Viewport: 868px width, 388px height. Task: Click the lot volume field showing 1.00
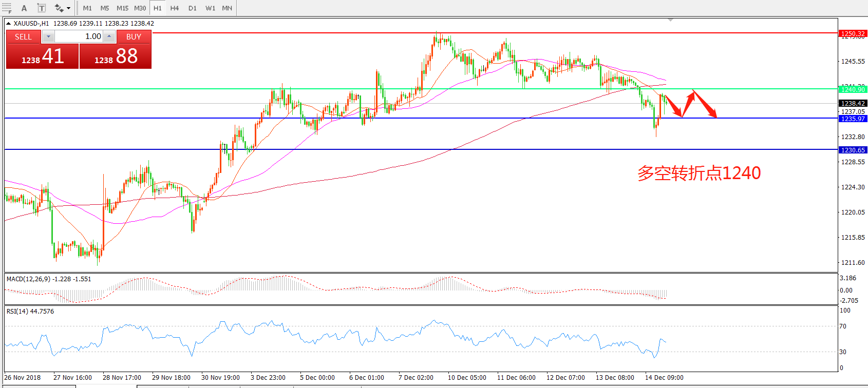pos(79,36)
